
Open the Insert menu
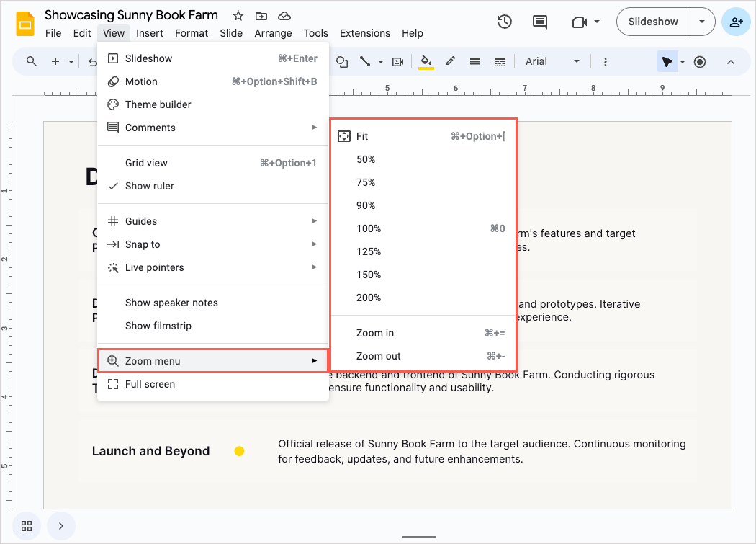coord(150,33)
